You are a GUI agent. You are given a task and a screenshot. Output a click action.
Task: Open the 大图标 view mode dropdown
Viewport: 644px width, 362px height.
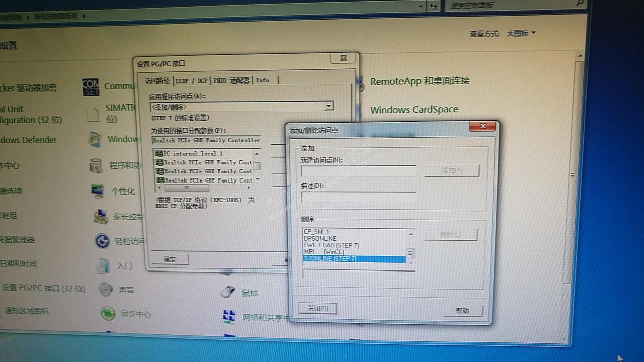pos(521,33)
